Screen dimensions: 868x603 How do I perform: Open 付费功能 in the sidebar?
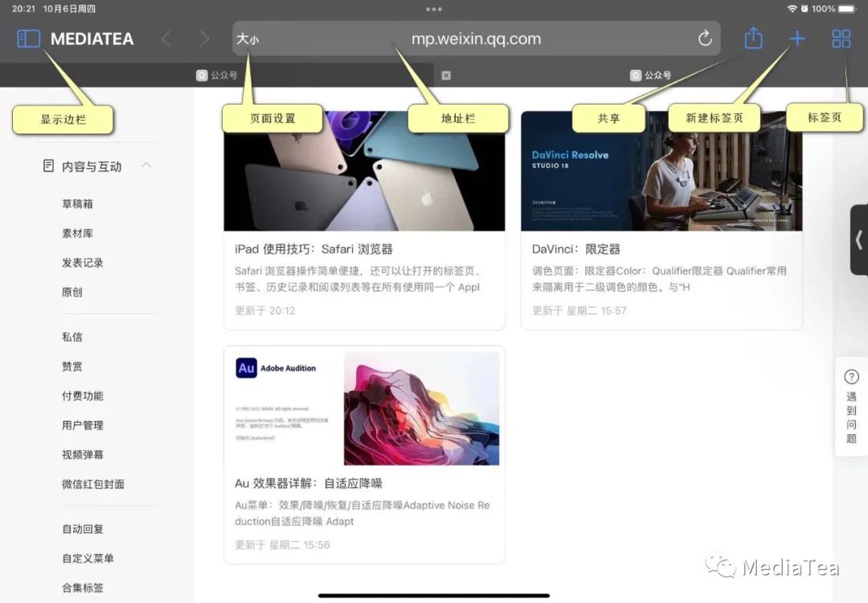coord(83,396)
